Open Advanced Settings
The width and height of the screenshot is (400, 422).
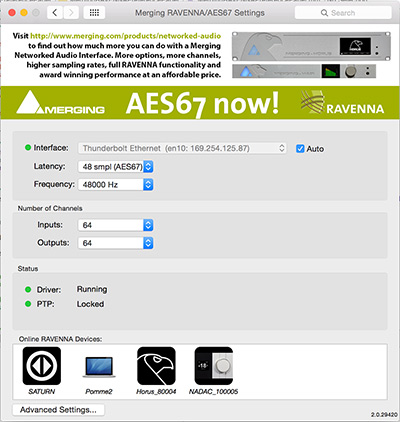[58, 410]
